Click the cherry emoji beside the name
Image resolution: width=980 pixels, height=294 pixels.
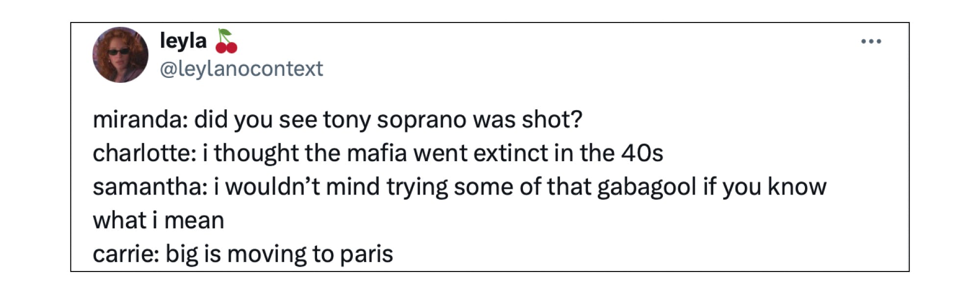pyautogui.click(x=226, y=41)
